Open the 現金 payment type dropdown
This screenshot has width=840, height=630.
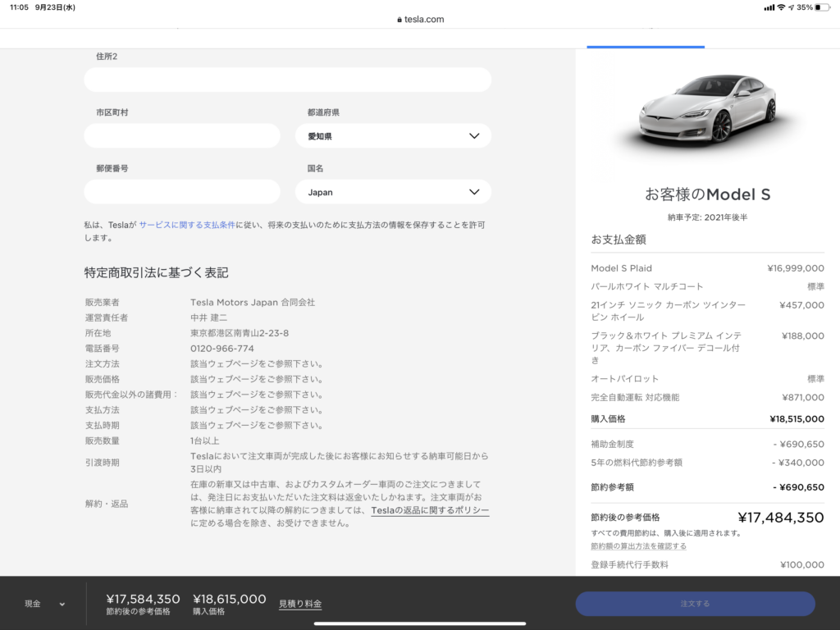[44, 604]
